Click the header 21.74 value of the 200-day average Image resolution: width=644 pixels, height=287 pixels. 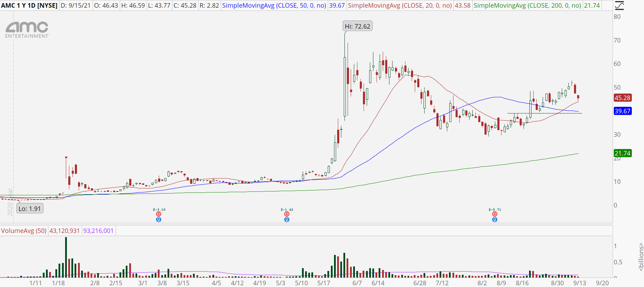pyautogui.click(x=592, y=6)
